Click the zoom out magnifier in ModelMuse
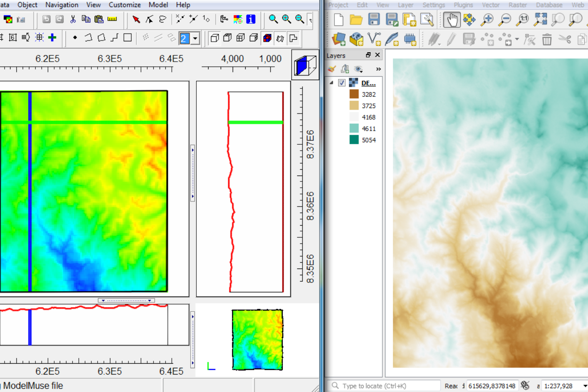588x392 pixels. [x=299, y=19]
